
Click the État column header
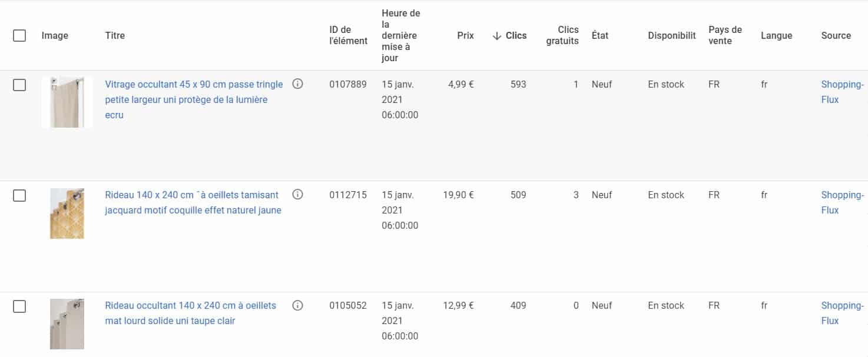(601, 35)
